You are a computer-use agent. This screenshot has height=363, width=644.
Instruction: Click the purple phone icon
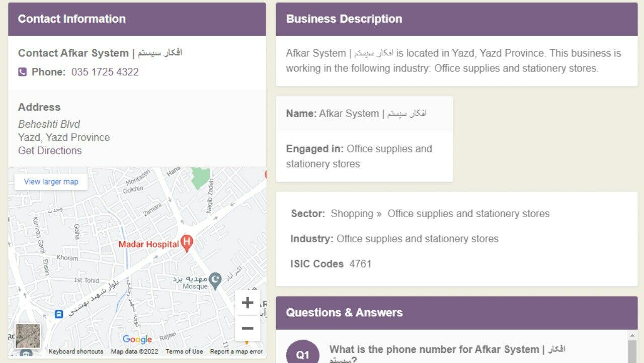(x=22, y=72)
